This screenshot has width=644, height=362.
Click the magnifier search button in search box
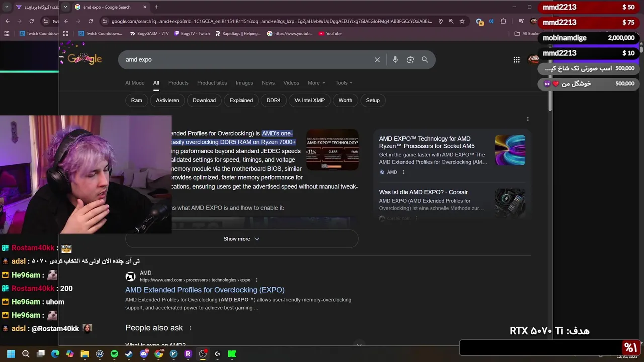pyautogui.click(x=425, y=60)
